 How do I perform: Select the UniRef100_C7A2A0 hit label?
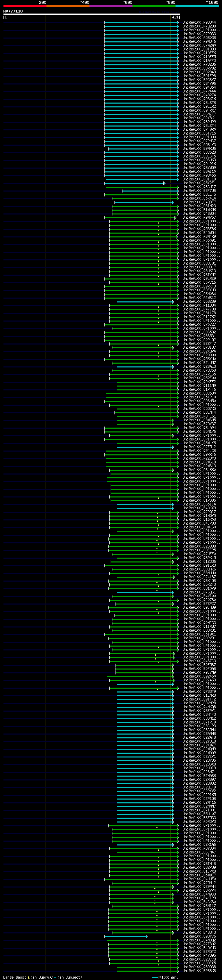coord(199,45)
